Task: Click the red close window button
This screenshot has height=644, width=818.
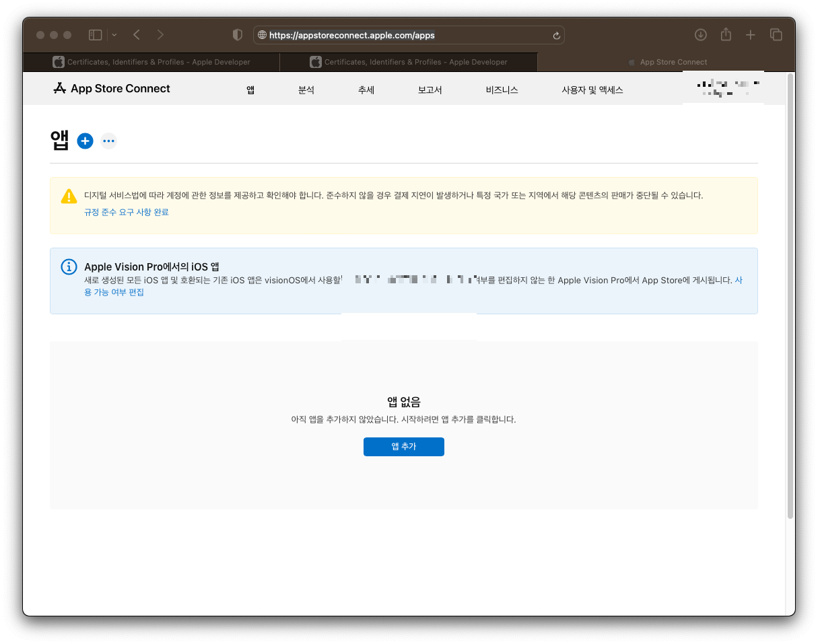Action: [40, 35]
